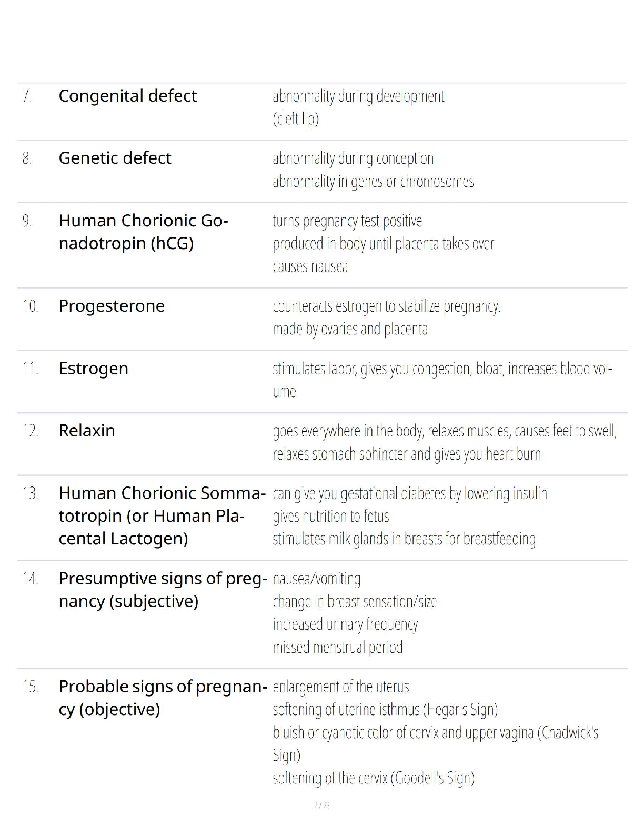This screenshot has width=644, height=834.
Task: Select the "Progesterone" term
Action: point(112,306)
